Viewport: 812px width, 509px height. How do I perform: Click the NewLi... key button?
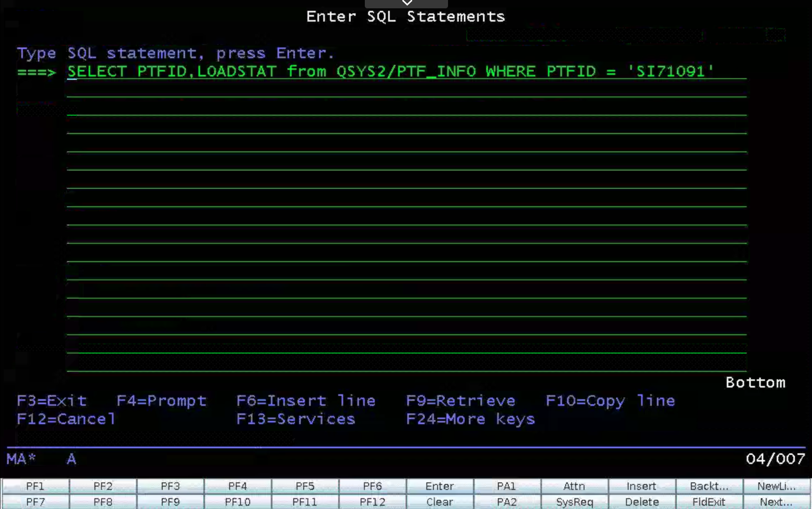coord(777,486)
